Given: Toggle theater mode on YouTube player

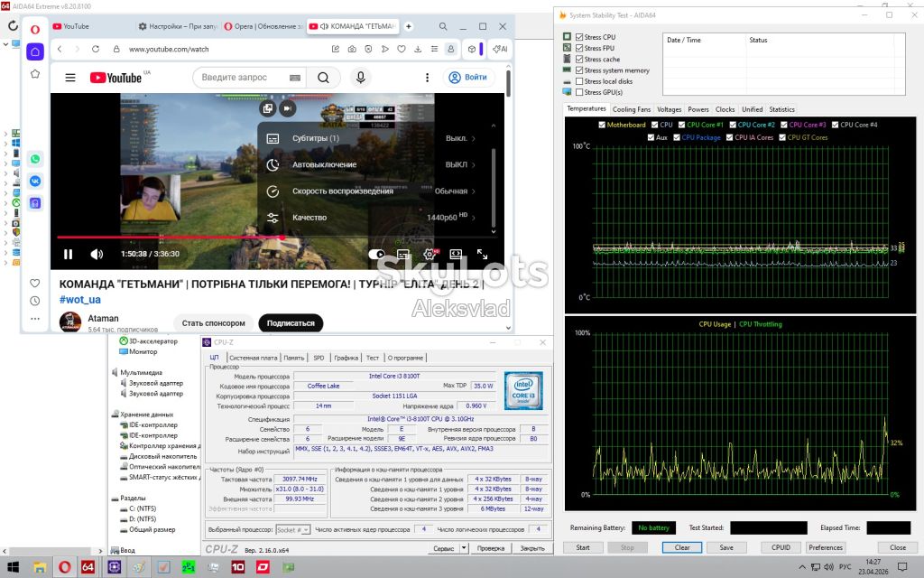Looking at the screenshot, I should pyautogui.click(x=456, y=254).
